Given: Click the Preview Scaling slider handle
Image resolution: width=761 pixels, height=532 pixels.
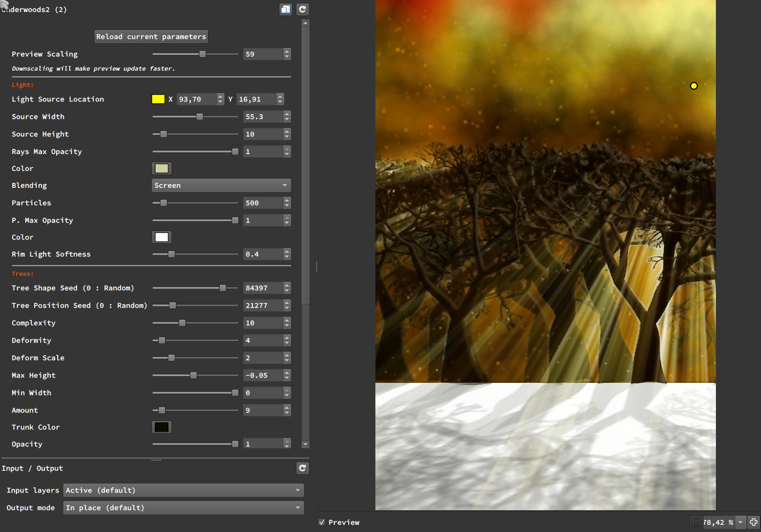Looking at the screenshot, I should click(203, 54).
